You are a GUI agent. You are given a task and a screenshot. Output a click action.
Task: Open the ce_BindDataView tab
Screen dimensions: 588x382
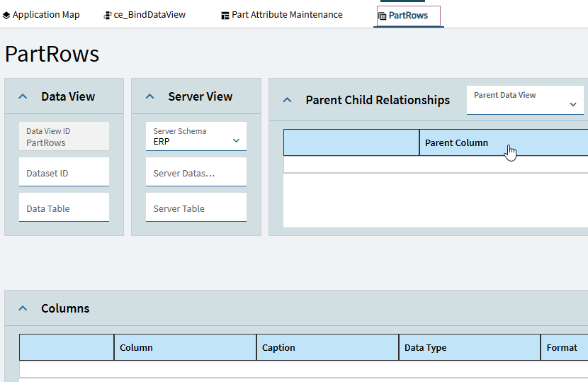(149, 15)
